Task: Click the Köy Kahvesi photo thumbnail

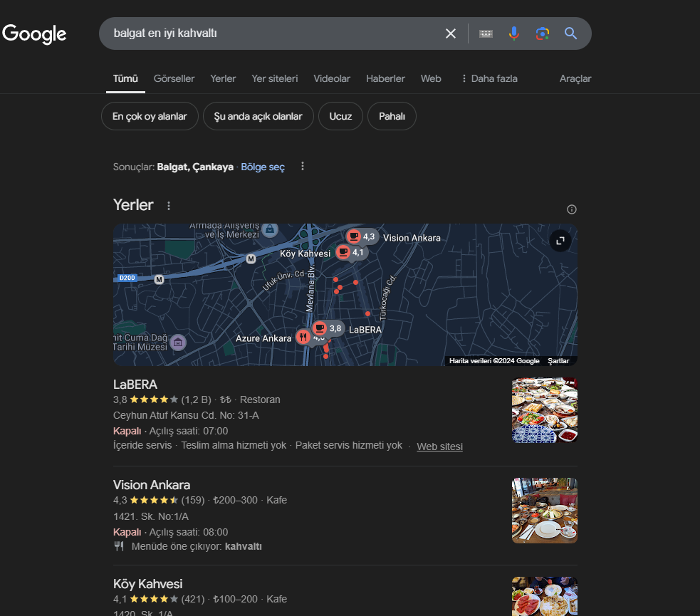Action: [x=545, y=596]
